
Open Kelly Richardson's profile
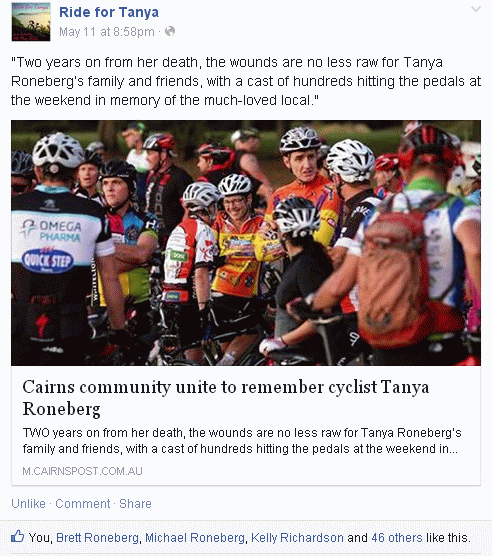click(297, 538)
